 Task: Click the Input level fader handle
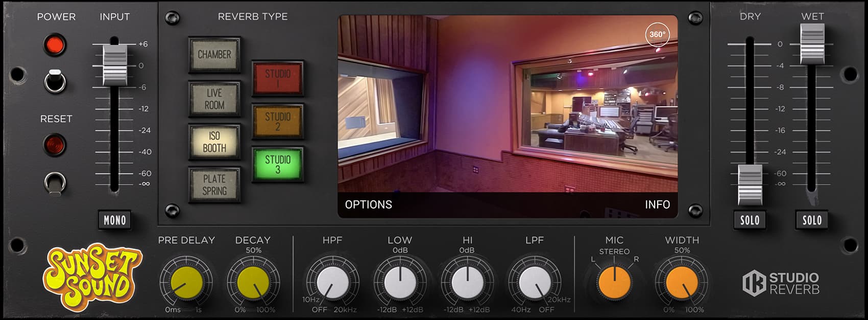tap(115, 64)
